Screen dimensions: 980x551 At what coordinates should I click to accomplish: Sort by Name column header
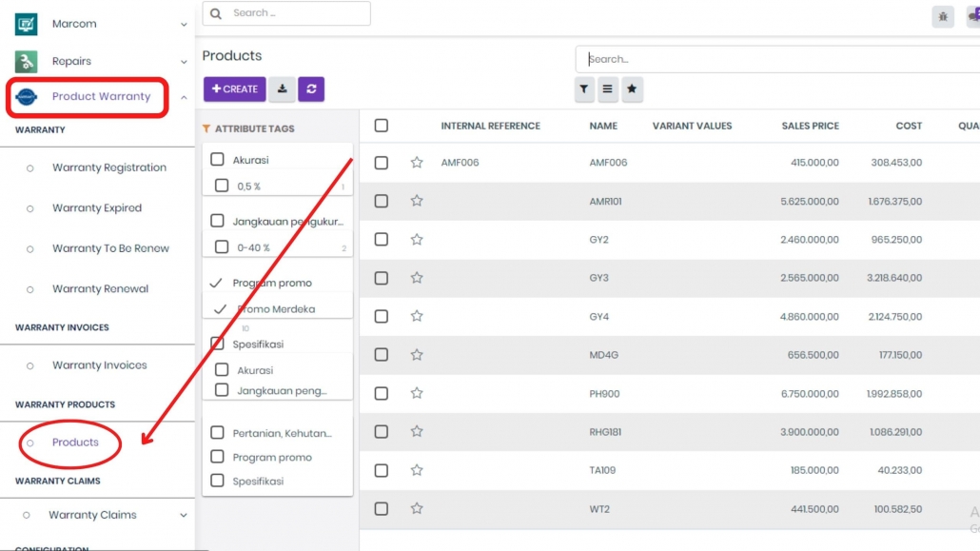pos(603,126)
